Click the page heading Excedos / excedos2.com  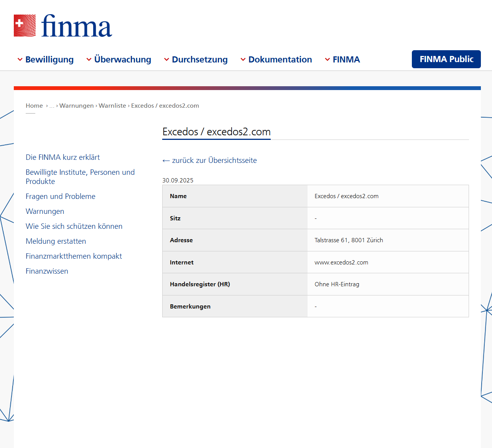click(x=217, y=132)
